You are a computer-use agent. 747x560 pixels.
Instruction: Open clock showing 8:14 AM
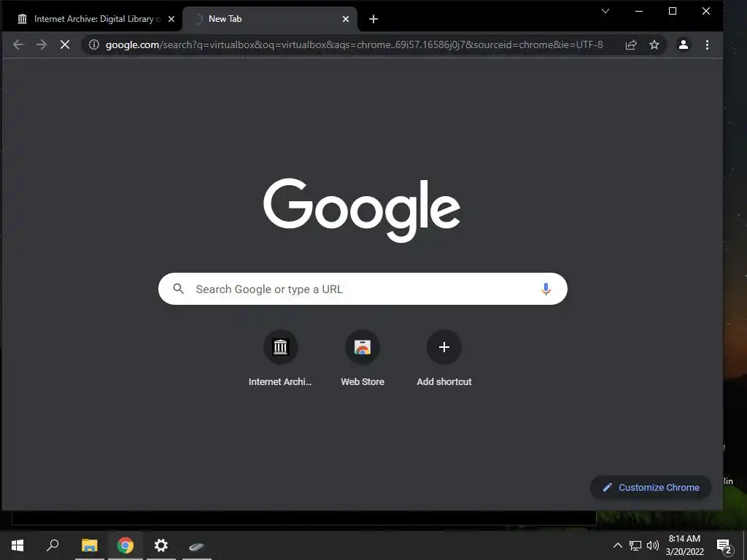click(x=684, y=545)
